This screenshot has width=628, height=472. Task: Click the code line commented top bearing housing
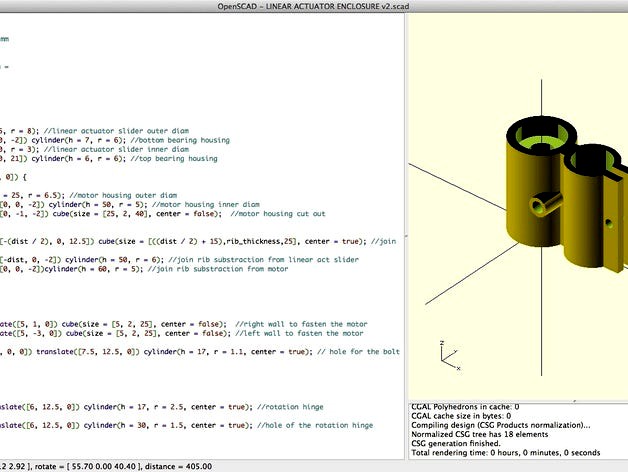click(109, 158)
